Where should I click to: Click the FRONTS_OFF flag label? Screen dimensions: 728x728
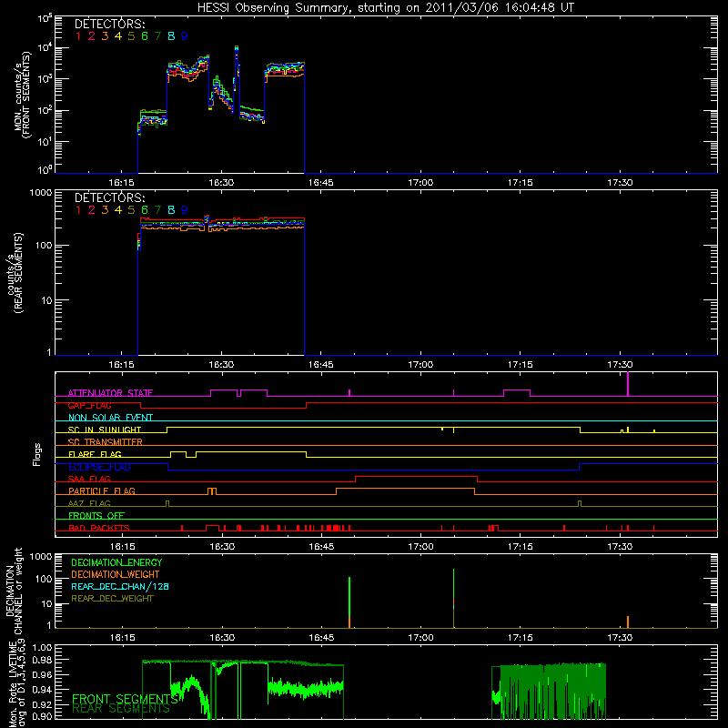point(96,515)
